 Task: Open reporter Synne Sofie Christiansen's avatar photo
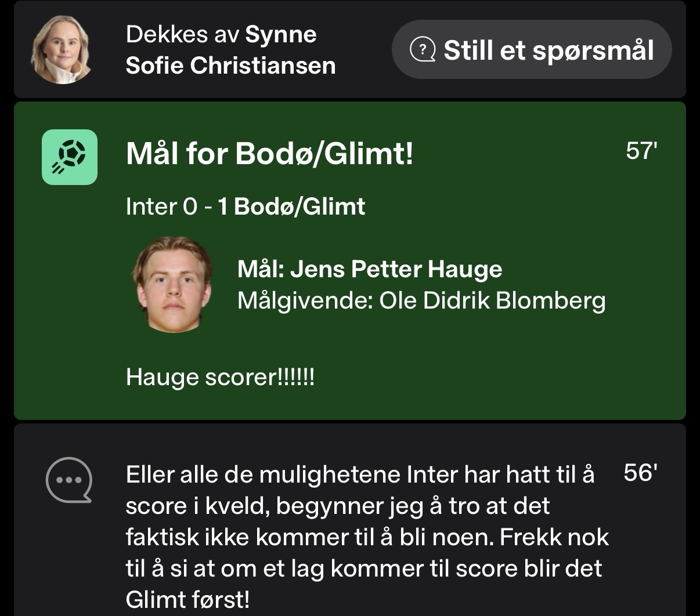click(61, 50)
